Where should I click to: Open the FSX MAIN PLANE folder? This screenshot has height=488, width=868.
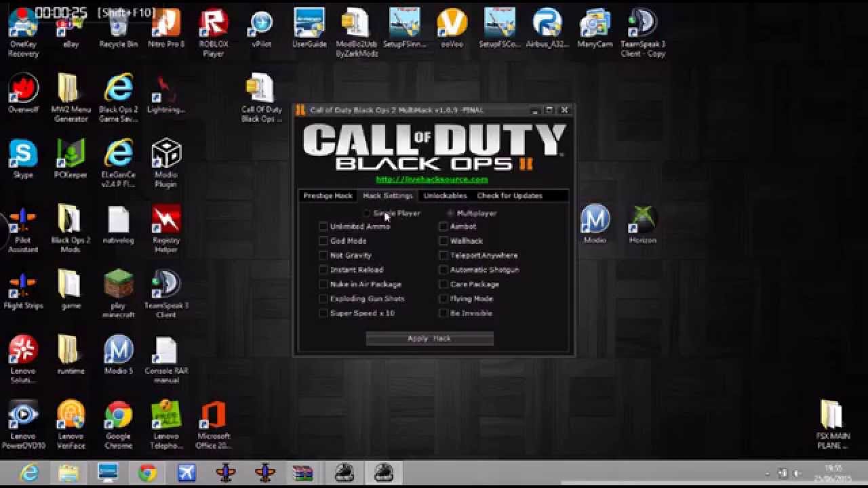(x=831, y=425)
